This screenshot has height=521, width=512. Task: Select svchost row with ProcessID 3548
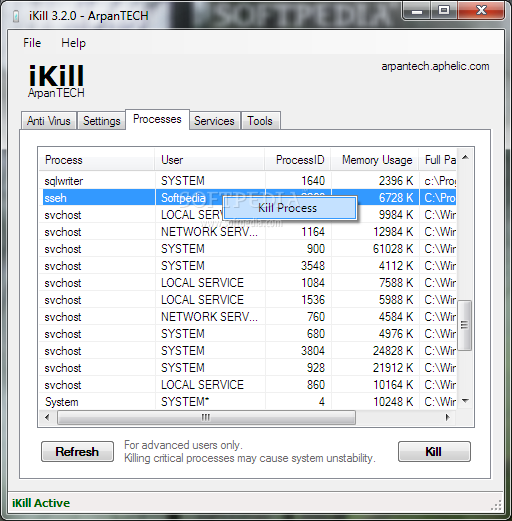click(248, 266)
